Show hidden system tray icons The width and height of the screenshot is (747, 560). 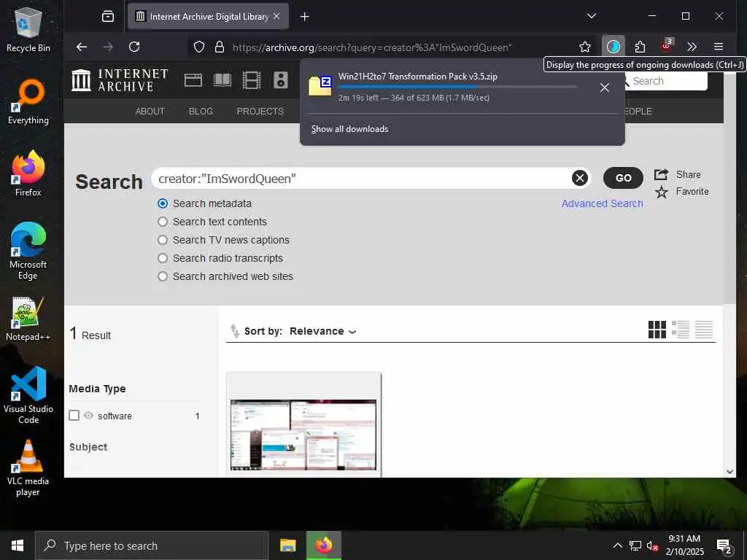coord(617,545)
